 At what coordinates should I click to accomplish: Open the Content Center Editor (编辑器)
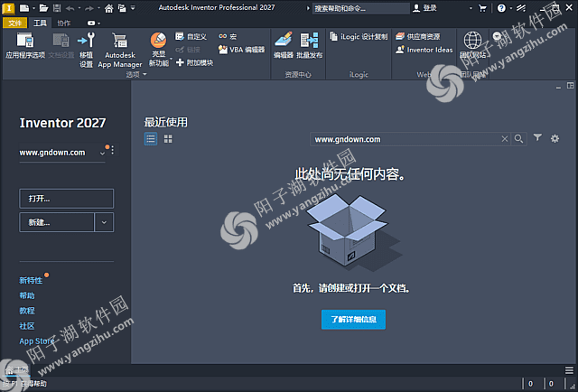[x=283, y=45]
